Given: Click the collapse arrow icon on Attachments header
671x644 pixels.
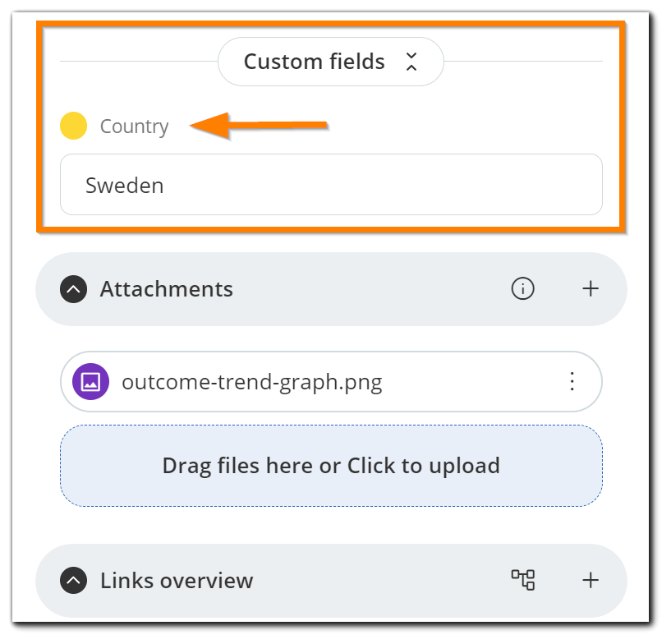Looking at the screenshot, I should tap(72, 289).
